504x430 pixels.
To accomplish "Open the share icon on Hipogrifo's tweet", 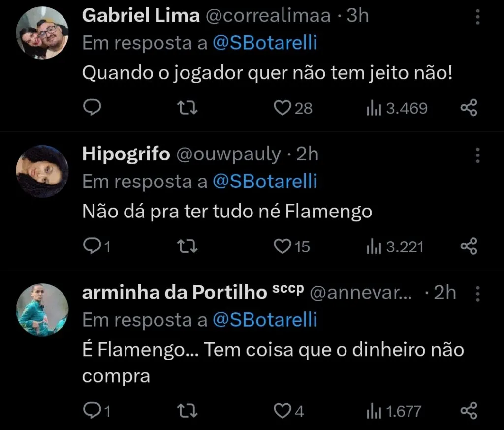I will point(469,246).
